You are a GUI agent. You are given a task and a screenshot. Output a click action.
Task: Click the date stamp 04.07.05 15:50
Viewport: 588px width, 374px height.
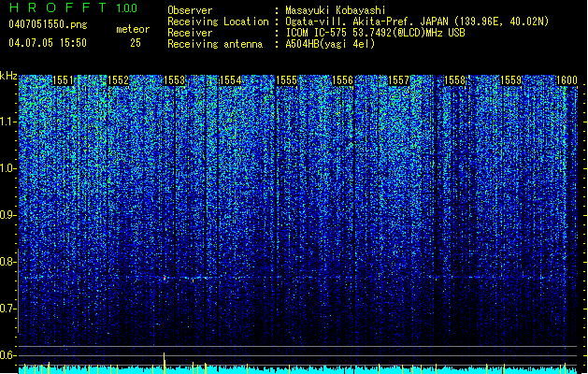point(48,43)
